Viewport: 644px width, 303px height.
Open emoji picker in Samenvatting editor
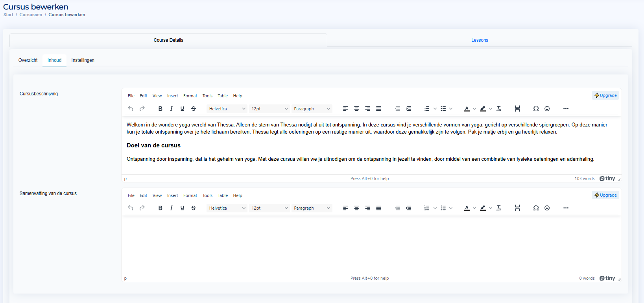coord(547,208)
